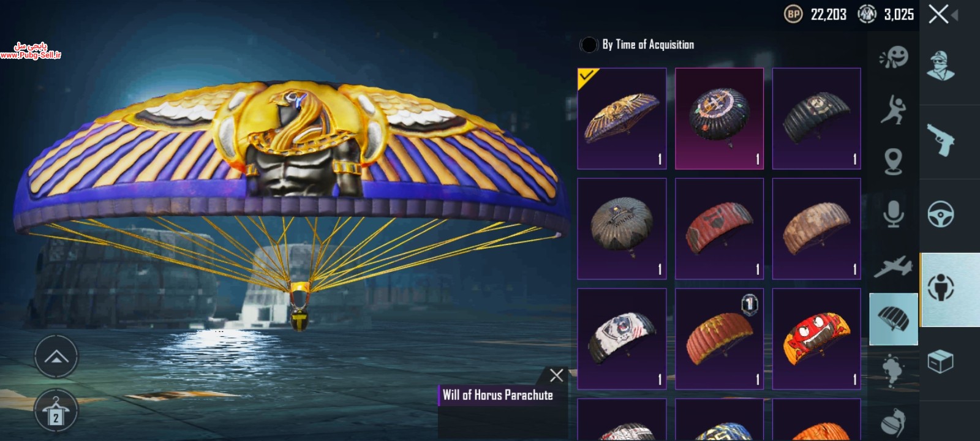Switch to the highlighted character gear tab
Screen dimensions: 980x441
click(949, 289)
